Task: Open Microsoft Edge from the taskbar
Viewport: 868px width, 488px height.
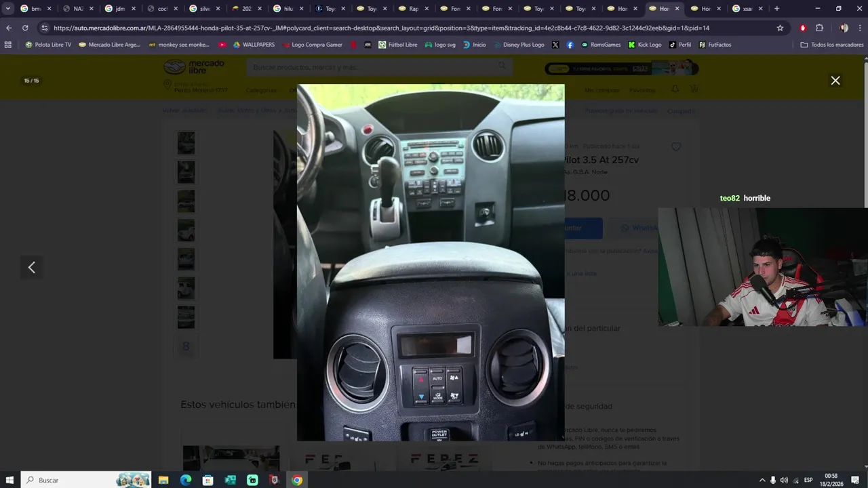Action: coord(186,480)
